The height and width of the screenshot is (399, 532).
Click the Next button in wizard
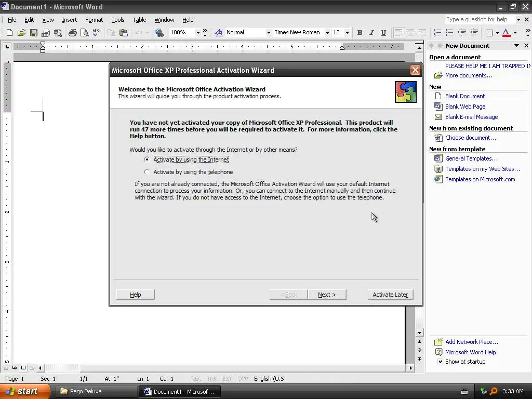point(327,295)
